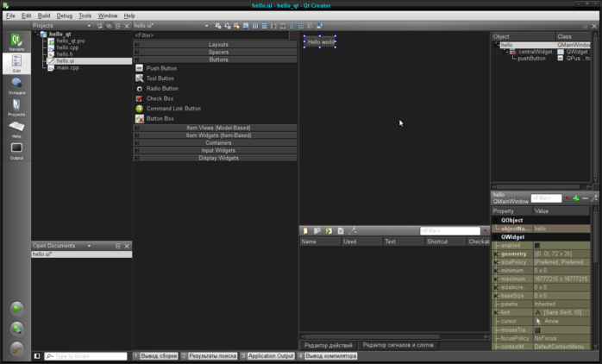602x364 pixels.
Task: Click property editor wrench configure icon
Action: (x=594, y=198)
